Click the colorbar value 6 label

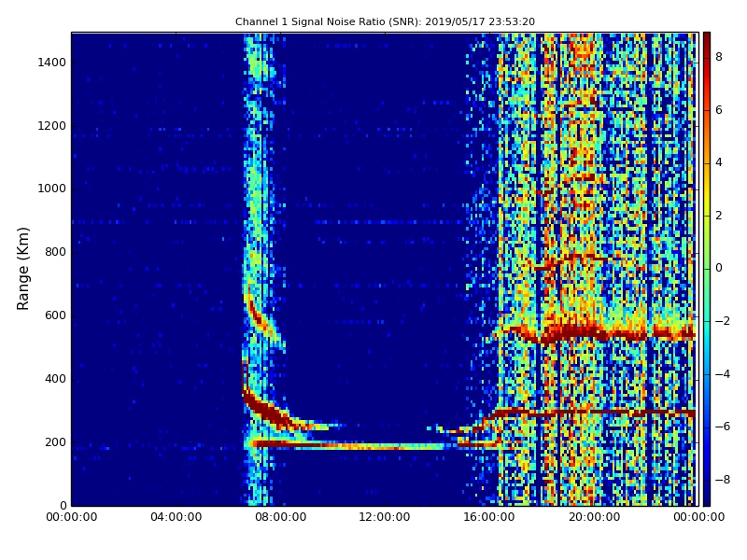click(719, 110)
